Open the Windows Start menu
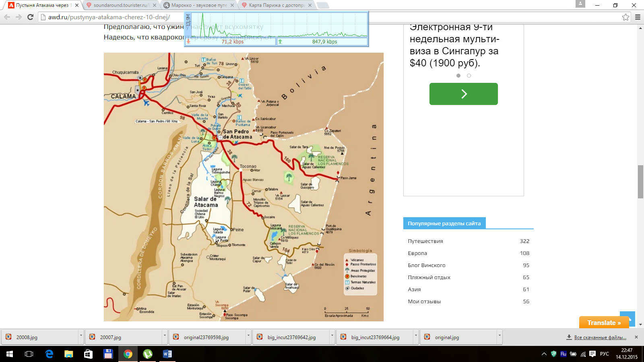644x362 pixels. pos(10,354)
